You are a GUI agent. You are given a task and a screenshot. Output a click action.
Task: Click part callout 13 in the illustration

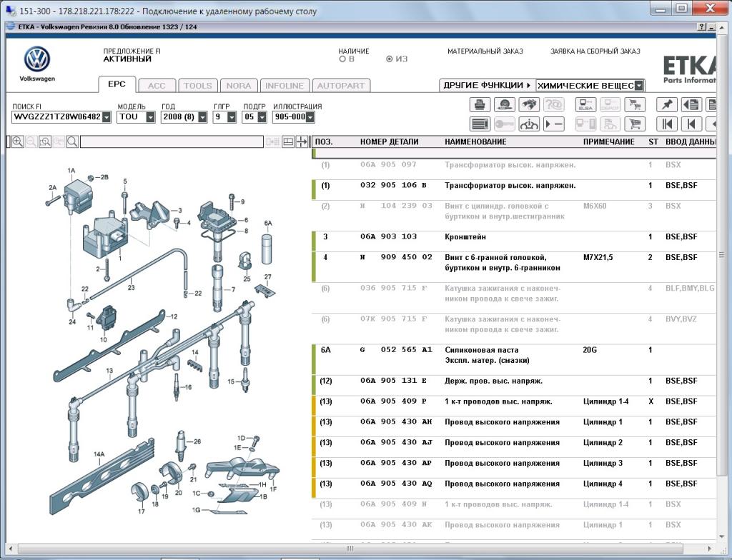[x=109, y=371]
